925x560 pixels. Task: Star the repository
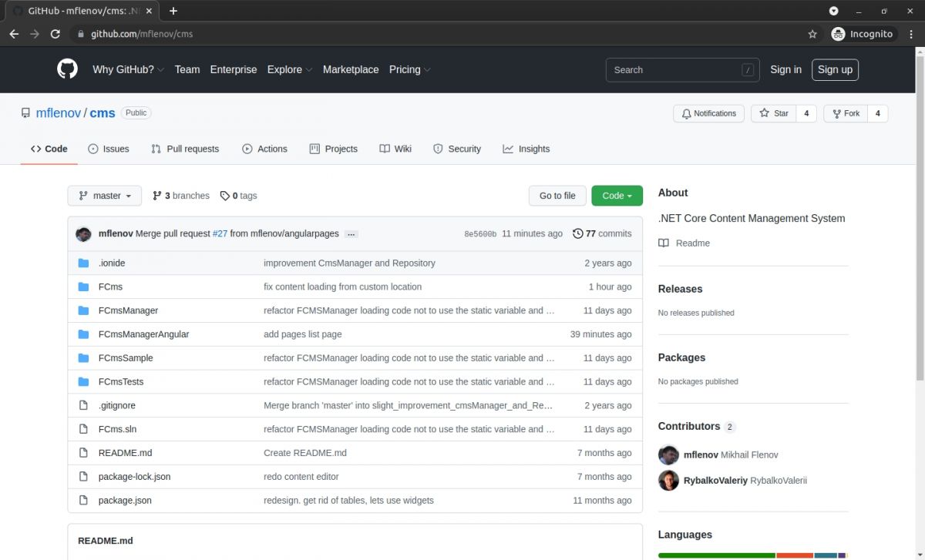[773, 113]
